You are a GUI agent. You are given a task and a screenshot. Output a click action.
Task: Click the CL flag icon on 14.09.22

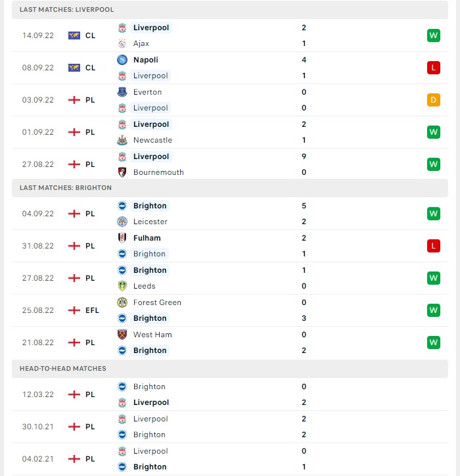pos(74,36)
